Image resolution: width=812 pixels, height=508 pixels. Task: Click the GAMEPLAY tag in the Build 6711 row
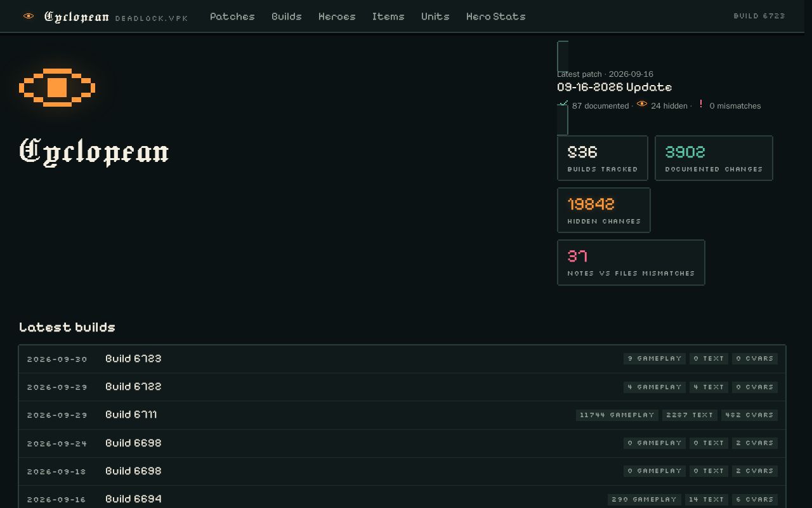[x=617, y=415]
